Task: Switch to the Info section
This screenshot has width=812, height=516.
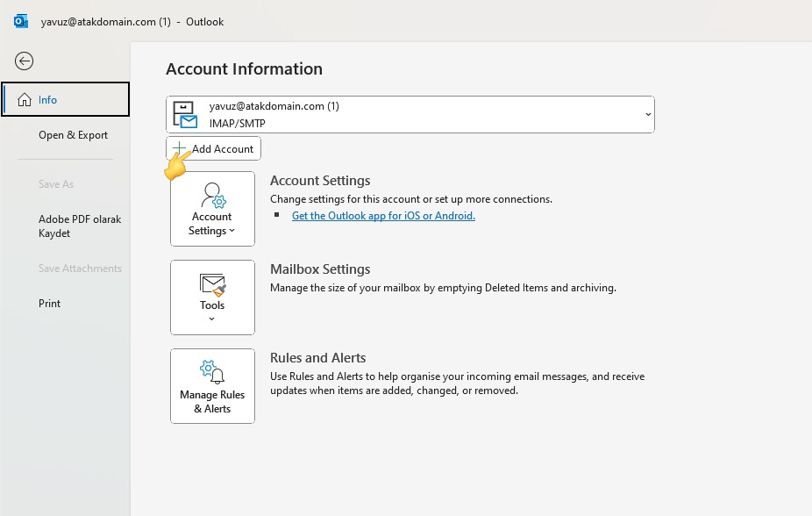Action: [48, 99]
